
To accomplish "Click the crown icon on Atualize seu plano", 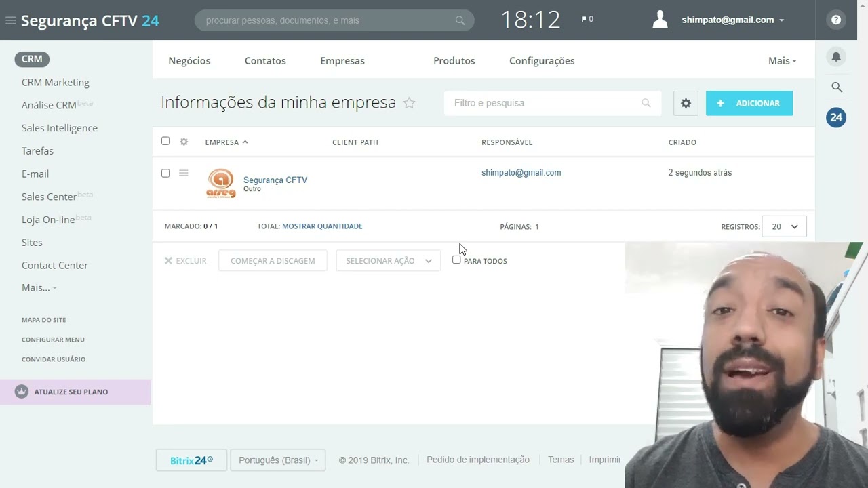I will click(x=22, y=392).
